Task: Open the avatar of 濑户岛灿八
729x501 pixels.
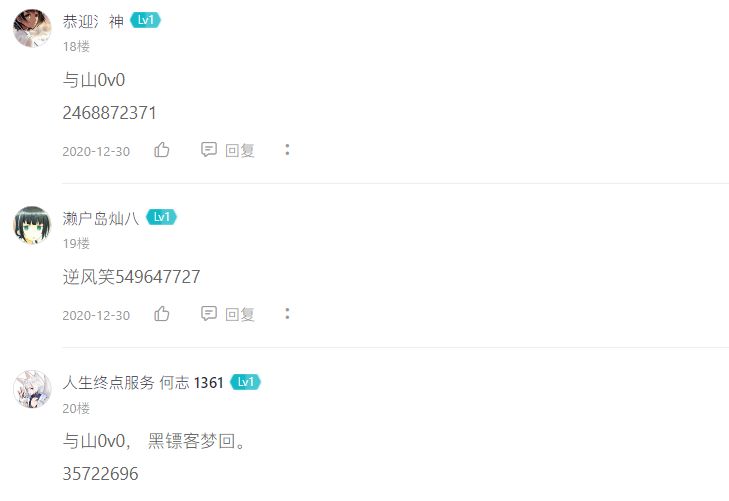Action: tap(32, 225)
